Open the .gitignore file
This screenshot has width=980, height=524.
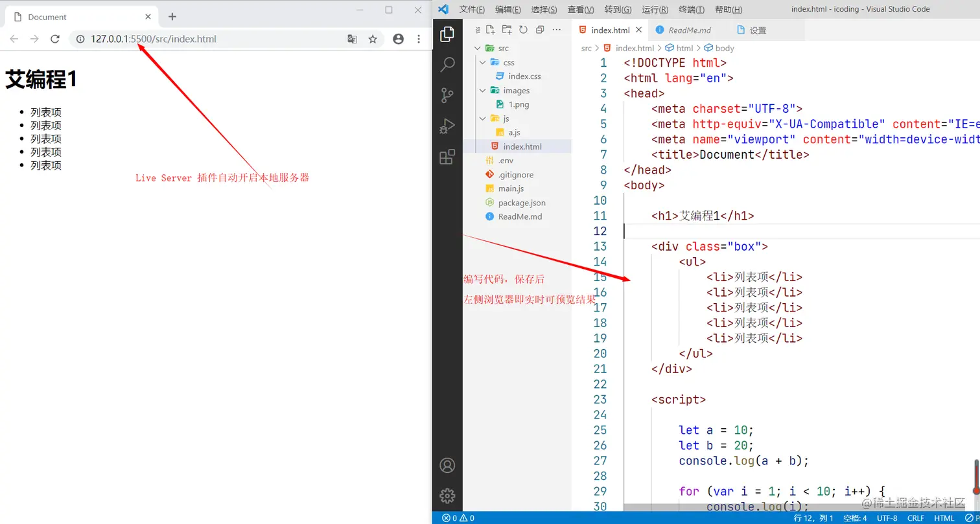pos(517,174)
